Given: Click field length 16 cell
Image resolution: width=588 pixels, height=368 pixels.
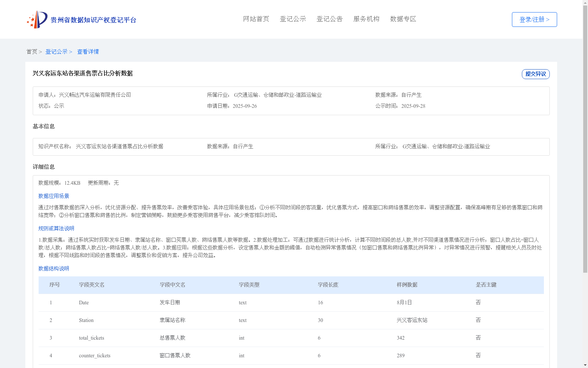Looking at the screenshot, I should pos(320,302).
